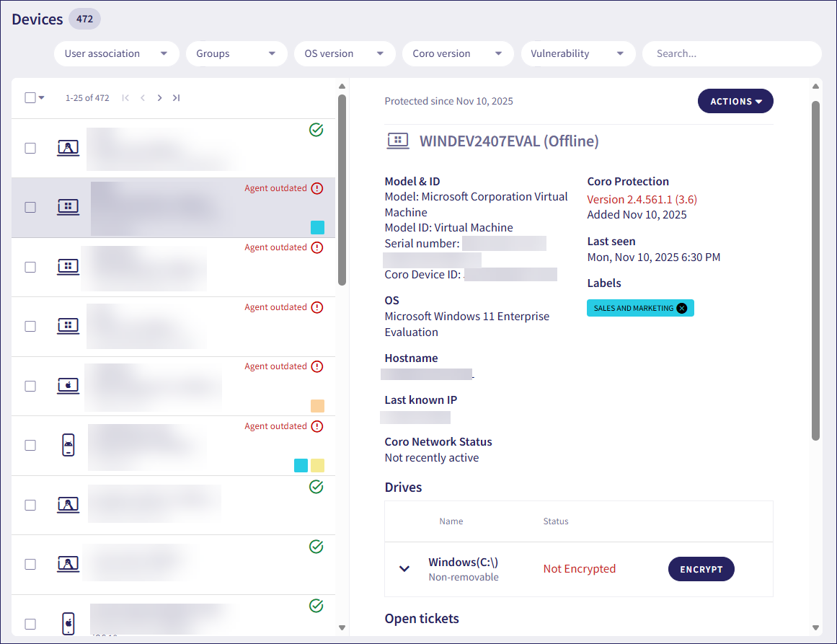
Task: Open the Vulnerability filter dropdown
Action: tap(577, 53)
